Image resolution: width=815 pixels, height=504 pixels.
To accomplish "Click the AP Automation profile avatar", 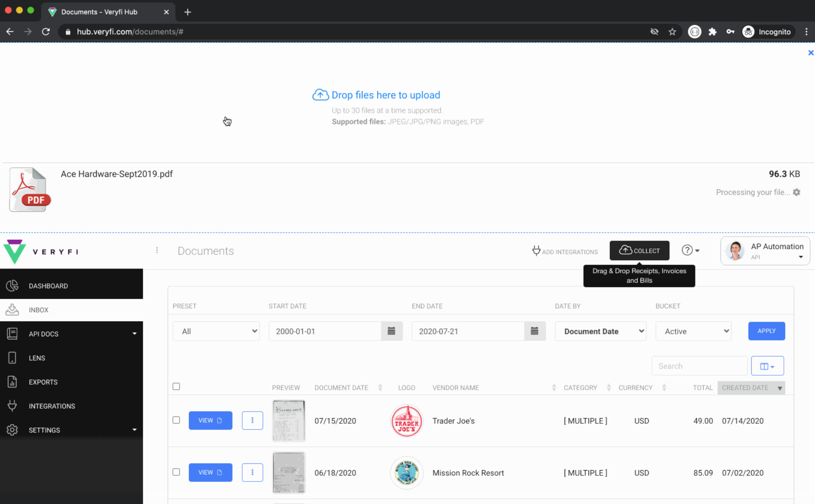I will click(735, 251).
